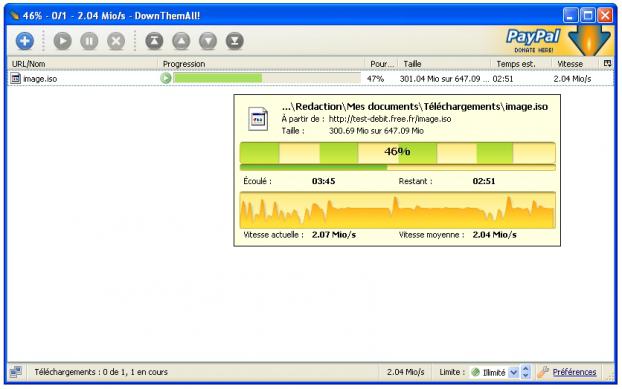The height and width of the screenshot is (389, 622).
Task: Move download to bottom of queue
Action: coord(234,41)
